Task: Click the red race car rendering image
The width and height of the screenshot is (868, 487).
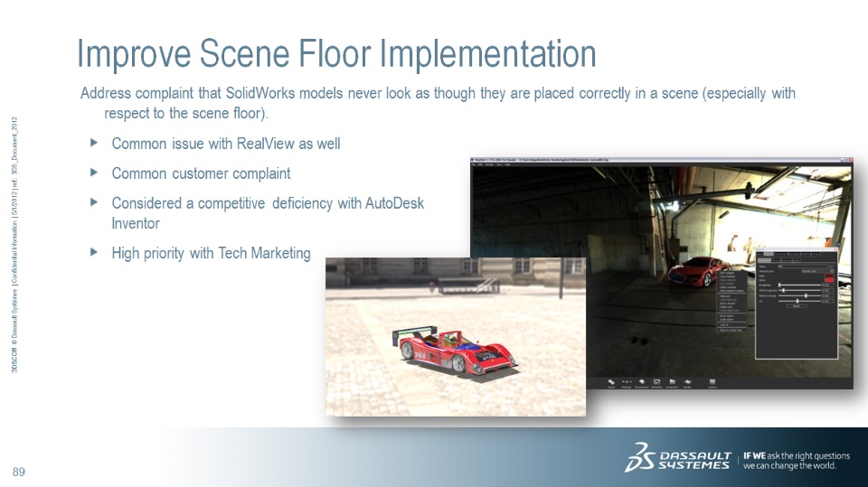Action: (456, 336)
